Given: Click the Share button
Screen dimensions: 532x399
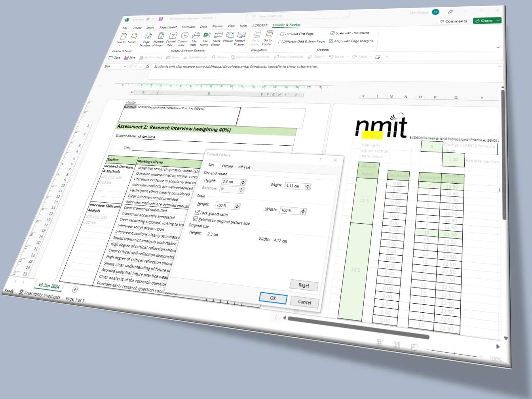Looking at the screenshot, I should (x=484, y=21).
